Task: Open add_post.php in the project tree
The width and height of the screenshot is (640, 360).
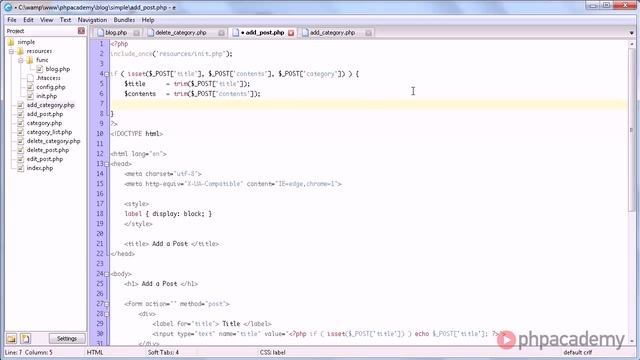Action: (x=45, y=114)
